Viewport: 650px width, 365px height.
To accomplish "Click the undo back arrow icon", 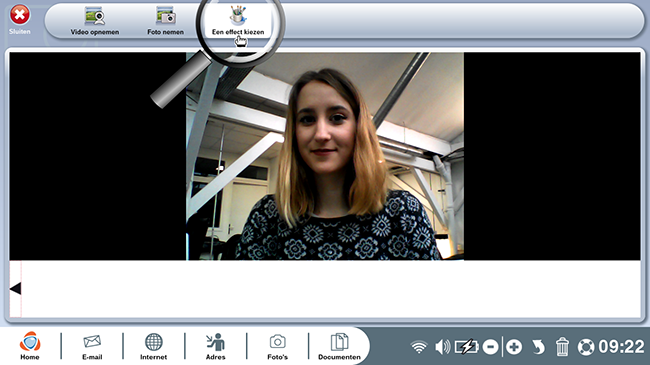I will click(x=538, y=347).
